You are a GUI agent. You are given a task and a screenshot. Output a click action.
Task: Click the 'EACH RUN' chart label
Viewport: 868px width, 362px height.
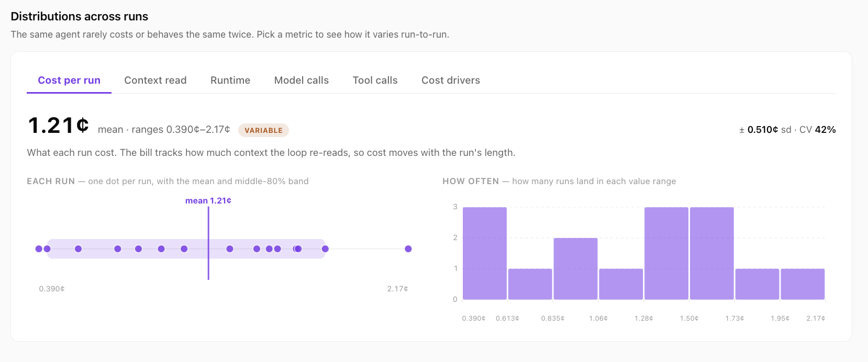[51, 181]
